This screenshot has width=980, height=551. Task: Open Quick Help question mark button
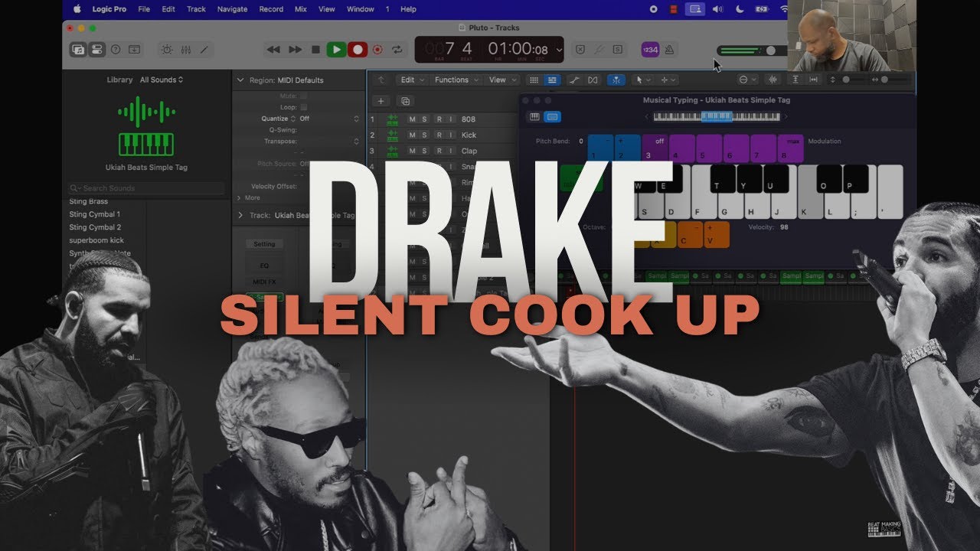pyautogui.click(x=116, y=49)
